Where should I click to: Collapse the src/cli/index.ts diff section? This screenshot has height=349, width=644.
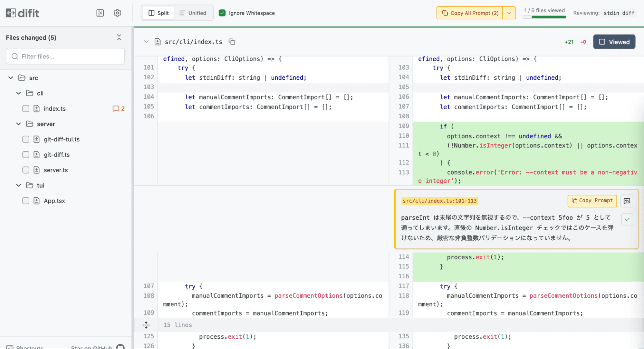pyautogui.click(x=146, y=42)
